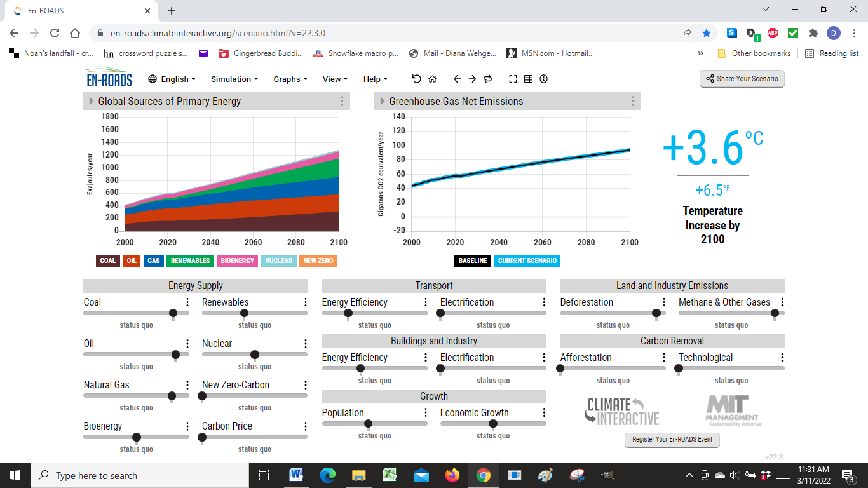Image resolution: width=868 pixels, height=488 pixels.
Task: Toggle the CURRENT SCENARIO legend item
Action: (527, 261)
